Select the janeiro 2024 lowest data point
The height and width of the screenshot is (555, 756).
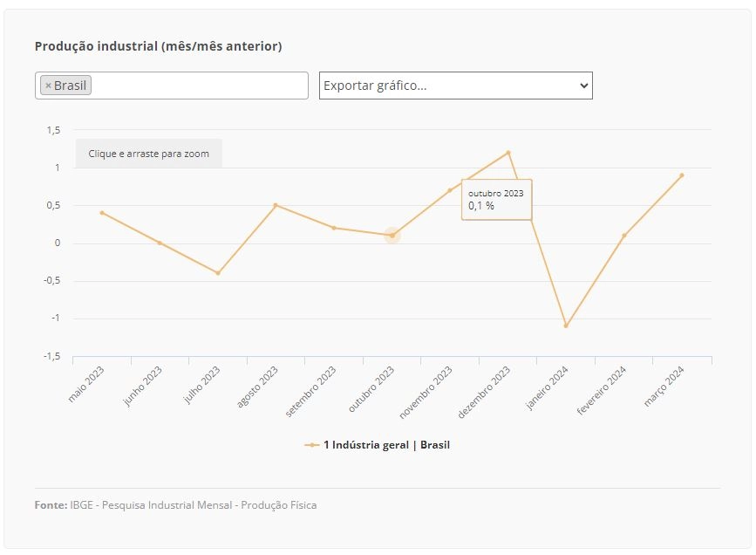pyautogui.click(x=566, y=325)
